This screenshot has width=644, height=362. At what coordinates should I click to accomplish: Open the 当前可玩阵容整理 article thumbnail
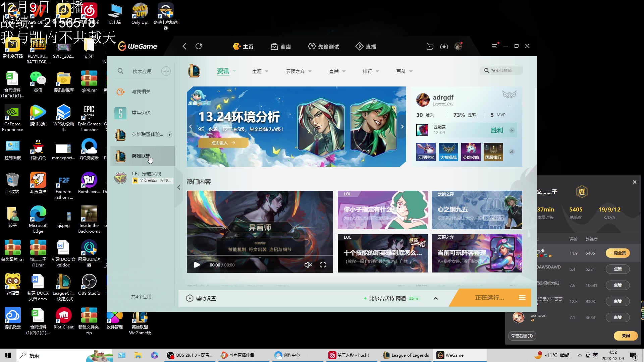[477, 253]
